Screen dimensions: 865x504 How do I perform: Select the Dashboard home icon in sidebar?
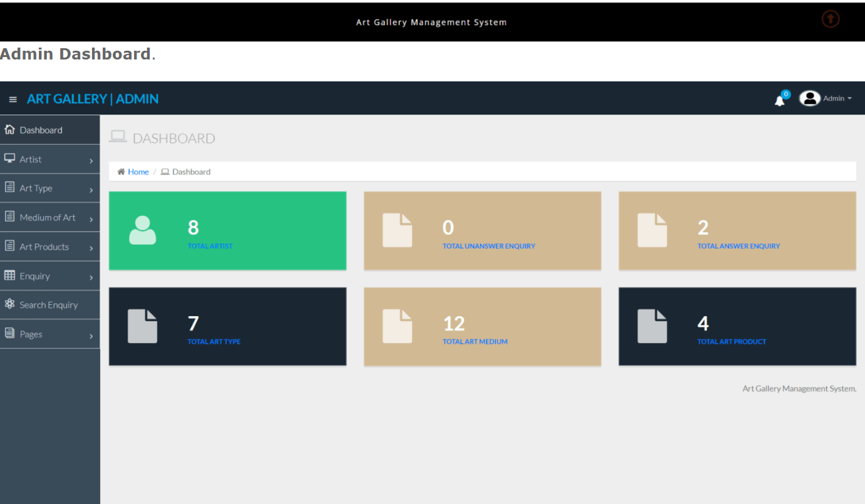[9, 129]
